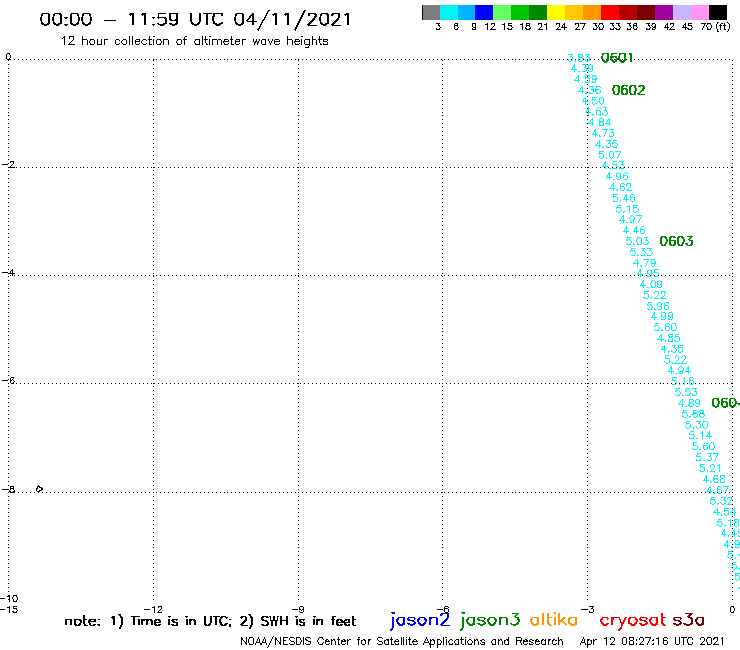Click the 0603 time marker
The height and width of the screenshot is (650, 740).
pos(676,241)
